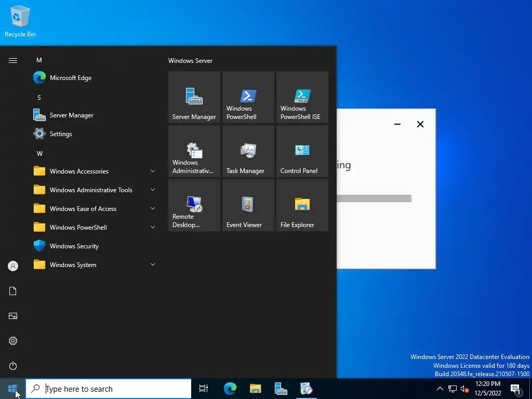This screenshot has height=399, width=532.
Task: Click the Power button in Start
Action: click(13, 366)
